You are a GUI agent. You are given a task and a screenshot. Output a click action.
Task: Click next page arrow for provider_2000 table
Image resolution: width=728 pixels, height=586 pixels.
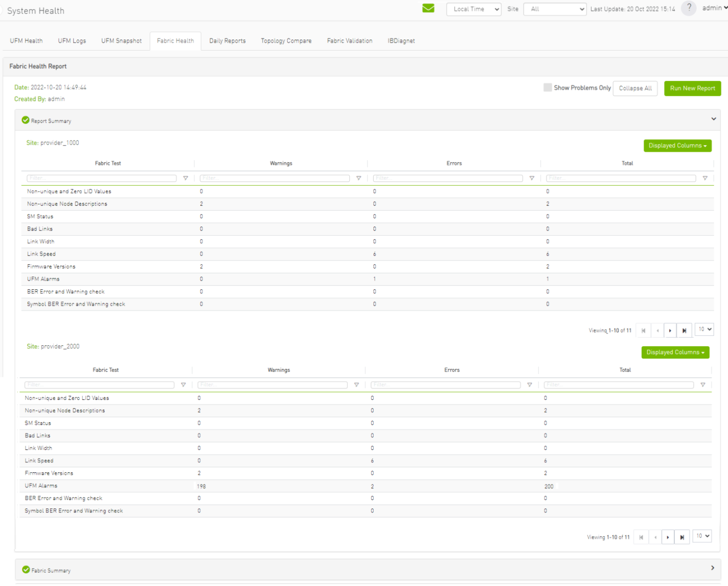click(x=668, y=536)
